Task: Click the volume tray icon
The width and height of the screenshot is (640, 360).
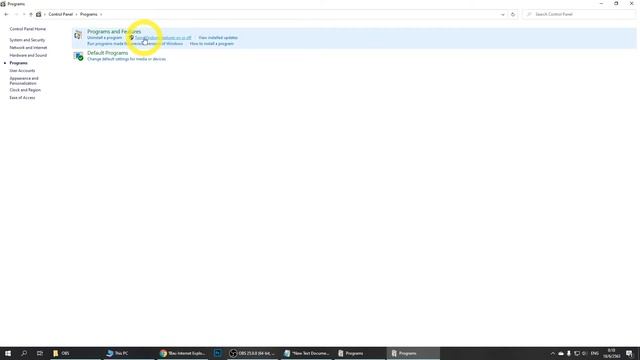Action: 584,353
